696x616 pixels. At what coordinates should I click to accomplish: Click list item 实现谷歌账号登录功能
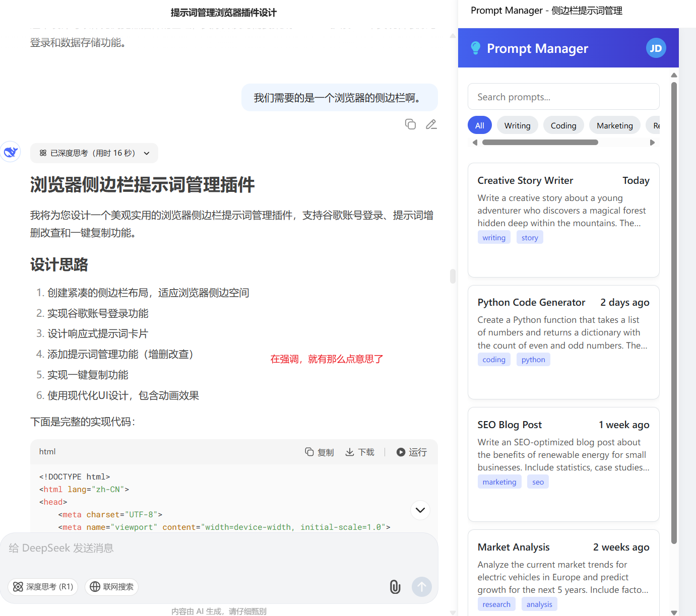click(98, 313)
